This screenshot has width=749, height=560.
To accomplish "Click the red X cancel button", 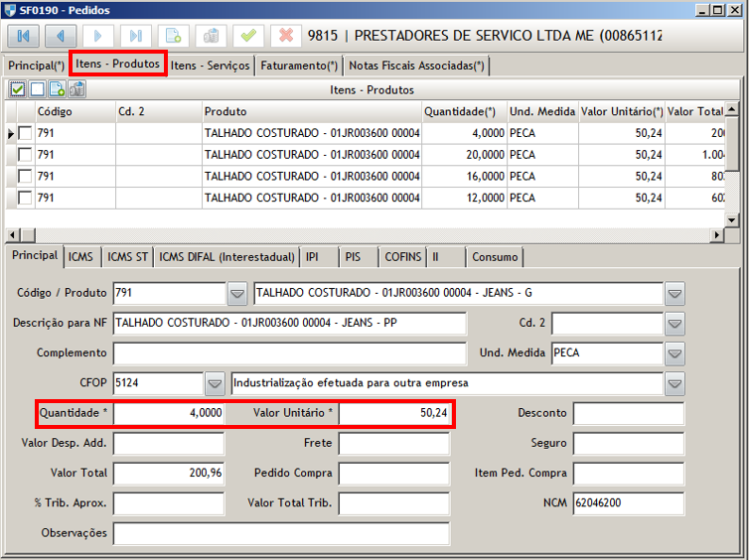I will pos(285,36).
